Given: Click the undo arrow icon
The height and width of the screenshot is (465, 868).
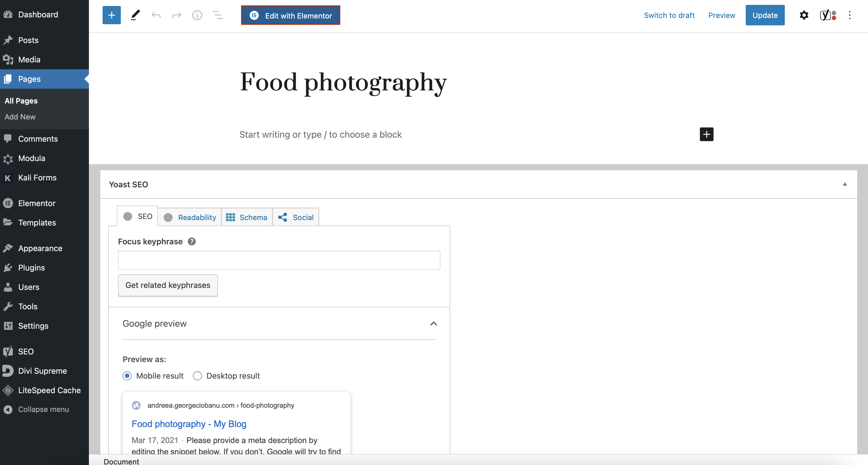Looking at the screenshot, I should pyautogui.click(x=156, y=15).
